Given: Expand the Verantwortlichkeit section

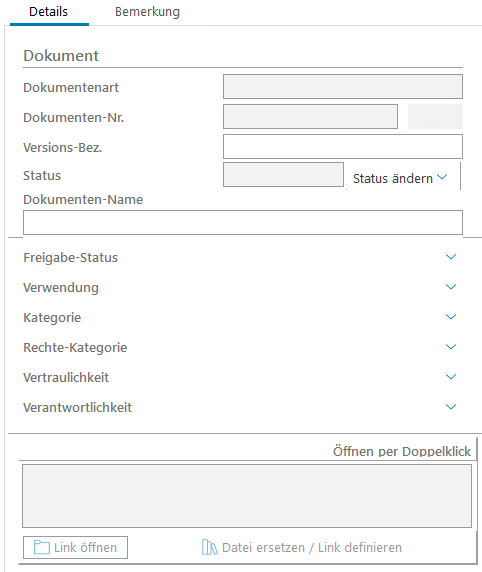Looking at the screenshot, I should (x=451, y=406).
